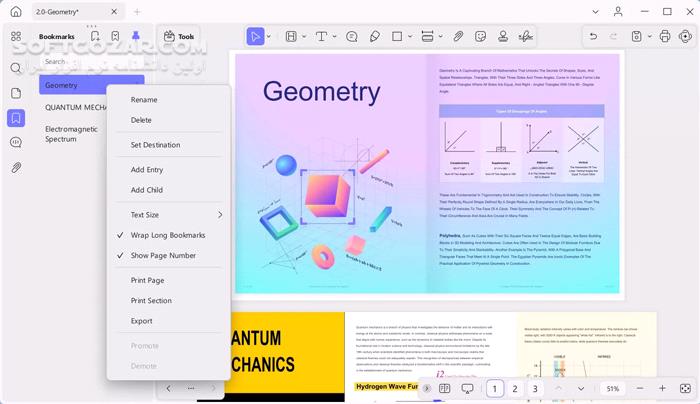Pick the sticky note comment tool

point(352,37)
